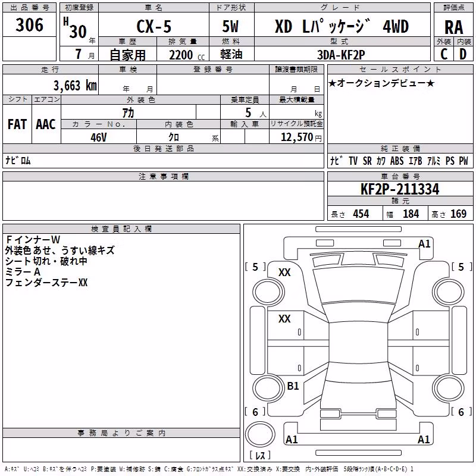The width and height of the screenshot is (476, 476).
Task: Select the later-shipped parts text ナビロム
Action: (x=18, y=160)
